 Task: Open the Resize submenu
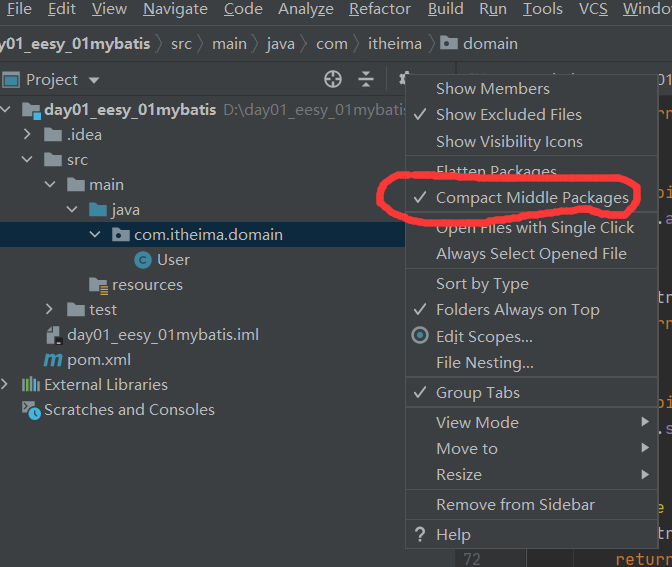pyautogui.click(x=531, y=475)
